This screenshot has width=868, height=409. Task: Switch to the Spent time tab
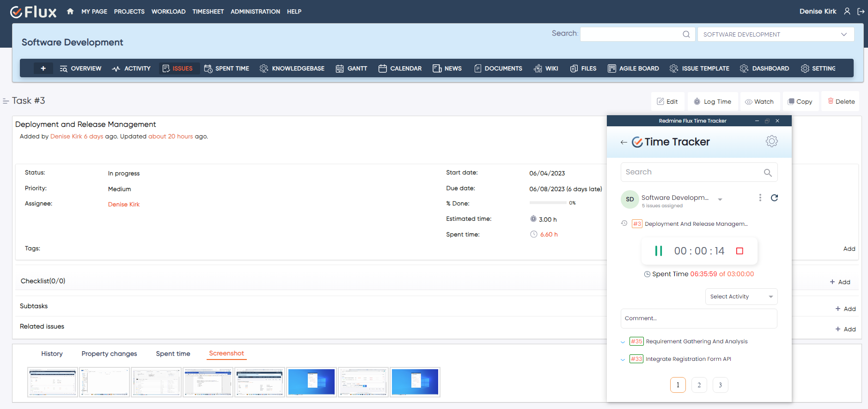[x=173, y=354]
